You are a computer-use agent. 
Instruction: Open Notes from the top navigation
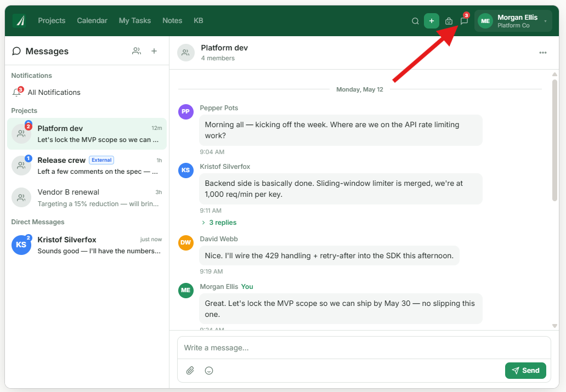click(x=172, y=21)
